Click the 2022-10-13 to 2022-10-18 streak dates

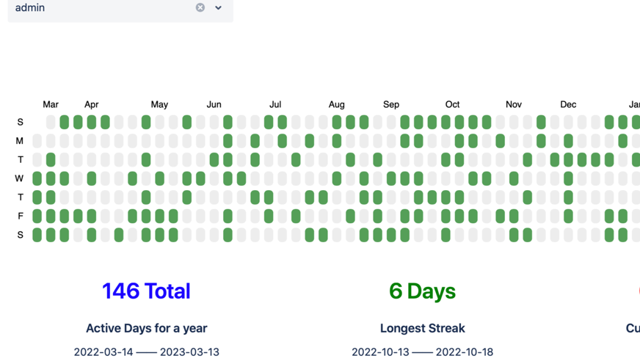click(422, 352)
